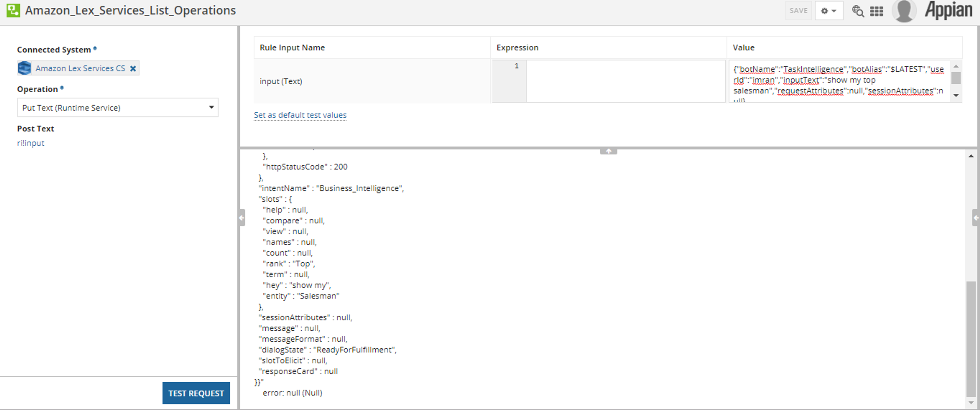
Task: Click the "intentName" : "Business_Intelligence" line
Action: tap(331, 188)
